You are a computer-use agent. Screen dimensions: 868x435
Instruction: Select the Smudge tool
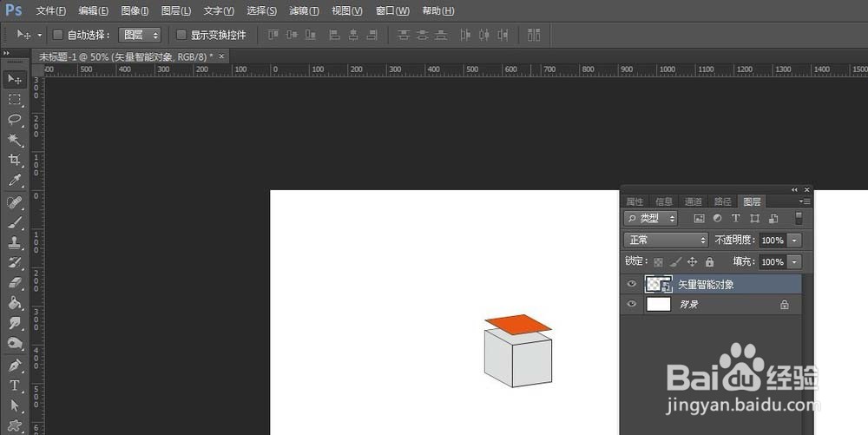15,323
